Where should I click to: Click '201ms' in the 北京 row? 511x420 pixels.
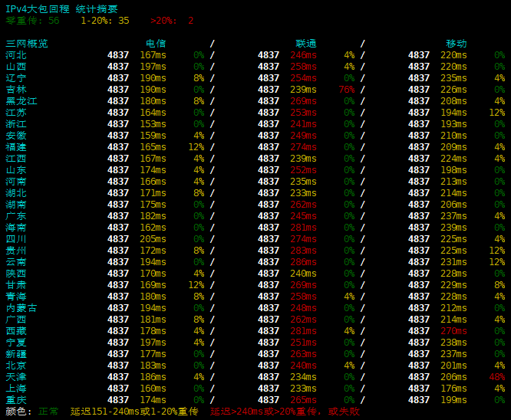(x=453, y=366)
